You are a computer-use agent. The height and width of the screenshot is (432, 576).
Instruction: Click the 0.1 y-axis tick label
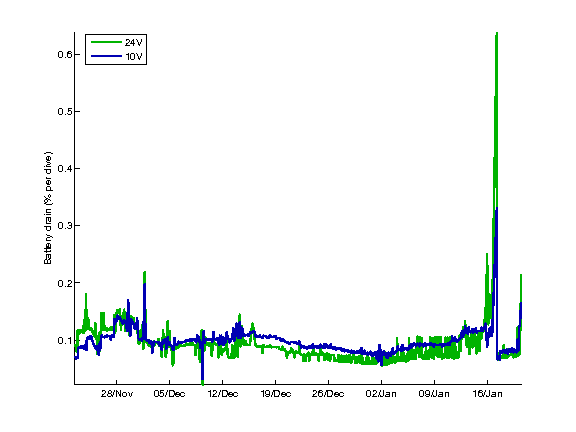point(64,340)
